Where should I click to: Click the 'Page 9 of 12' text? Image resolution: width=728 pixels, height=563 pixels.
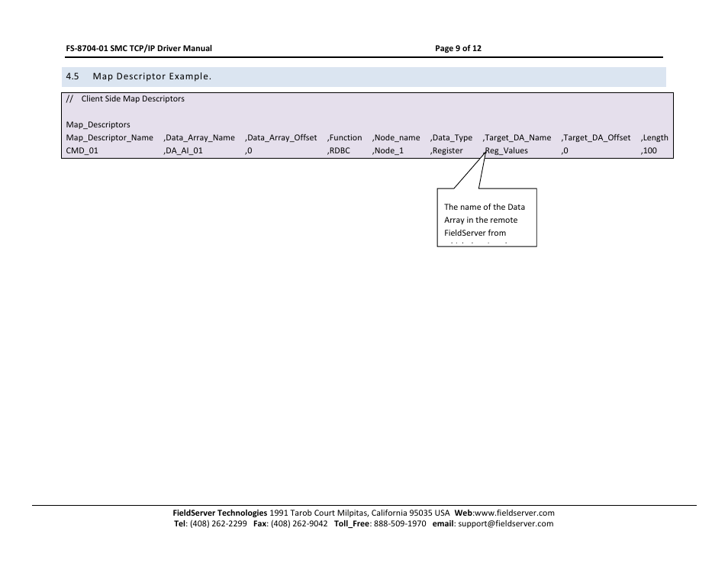(x=458, y=48)
